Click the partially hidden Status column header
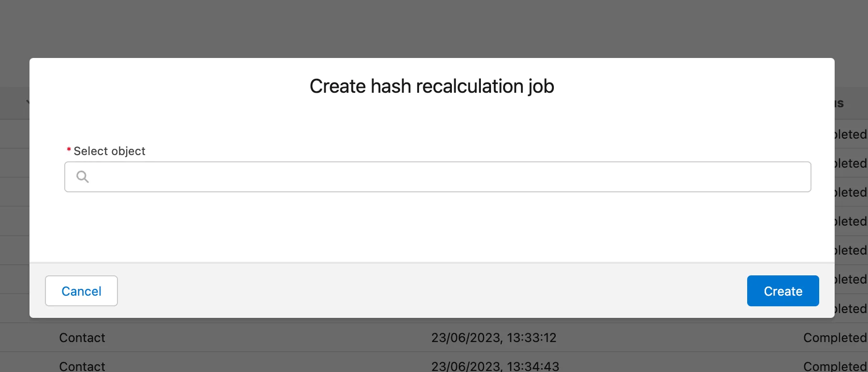 pyautogui.click(x=839, y=103)
